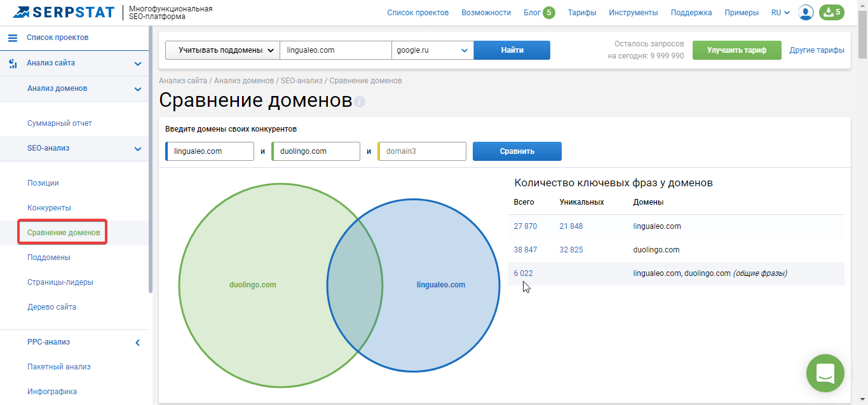Open the Инструменты menu item
This screenshot has height=405, width=868.
[x=634, y=13]
